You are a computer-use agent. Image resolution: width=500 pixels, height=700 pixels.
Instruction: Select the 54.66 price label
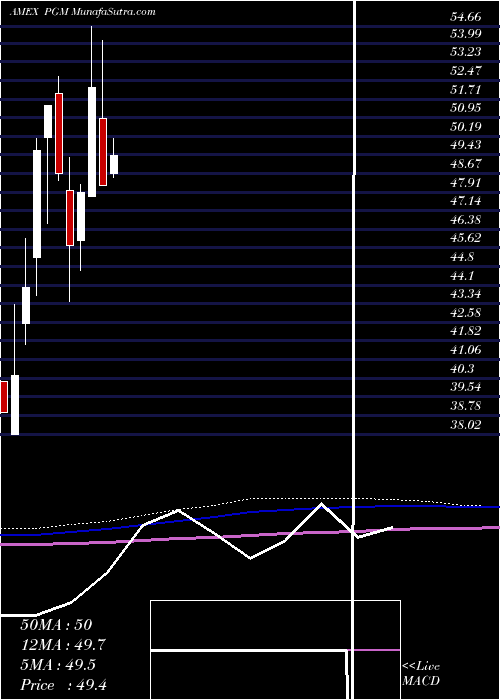[x=466, y=17]
